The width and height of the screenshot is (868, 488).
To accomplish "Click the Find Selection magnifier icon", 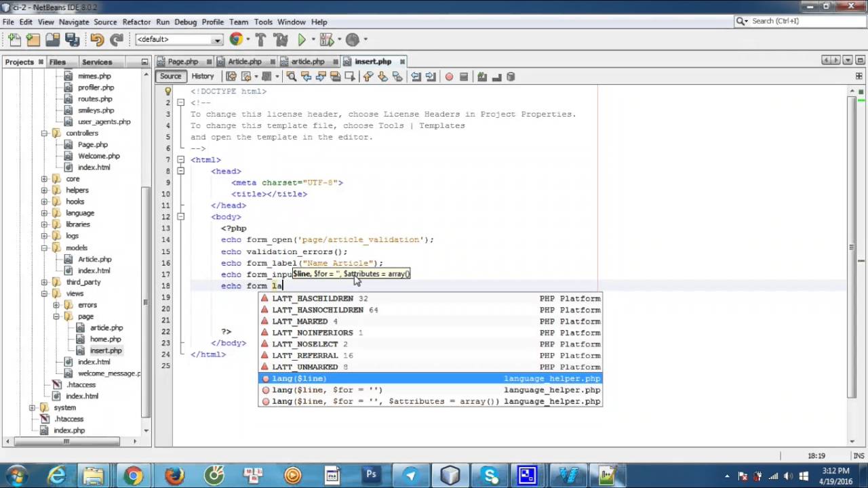I will [x=291, y=77].
